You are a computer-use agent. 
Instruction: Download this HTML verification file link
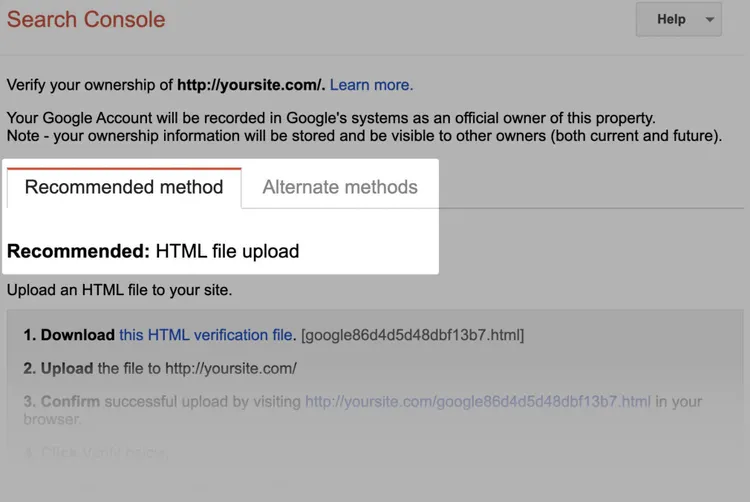206,335
